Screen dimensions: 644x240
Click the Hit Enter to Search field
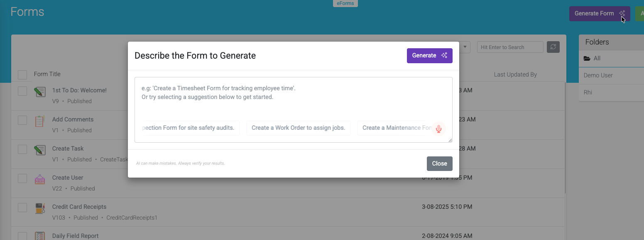[x=510, y=47]
